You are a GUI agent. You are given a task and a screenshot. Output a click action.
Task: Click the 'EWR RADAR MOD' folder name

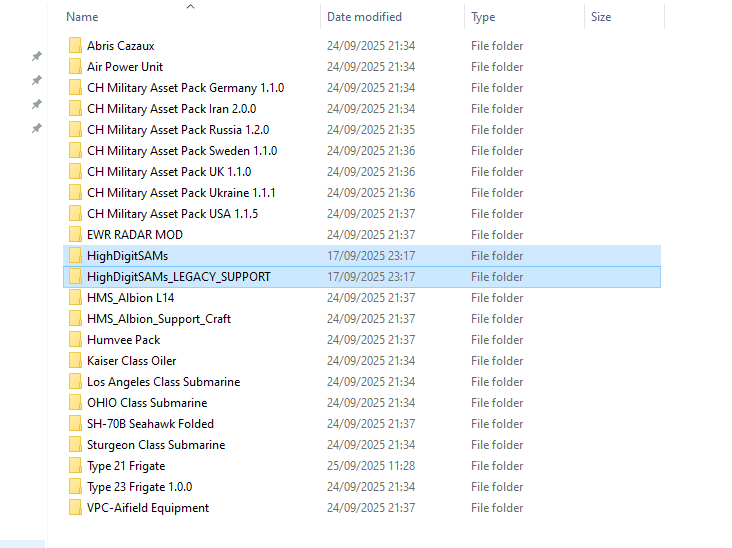click(135, 235)
